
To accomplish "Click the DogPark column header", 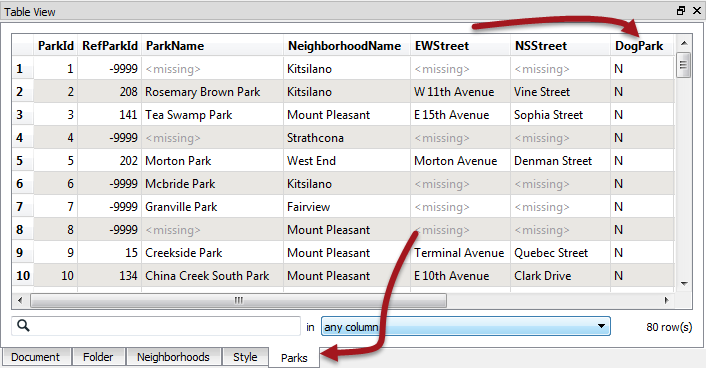I will [x=642, y=45].
